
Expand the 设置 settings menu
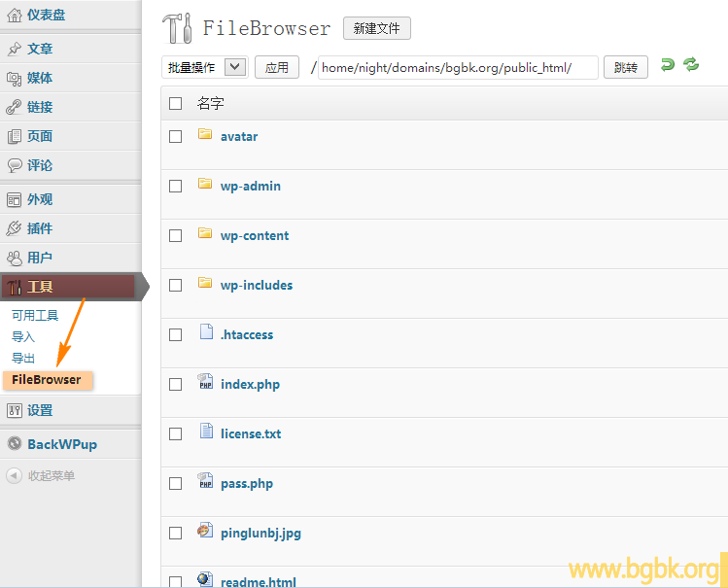click(40, 410)
